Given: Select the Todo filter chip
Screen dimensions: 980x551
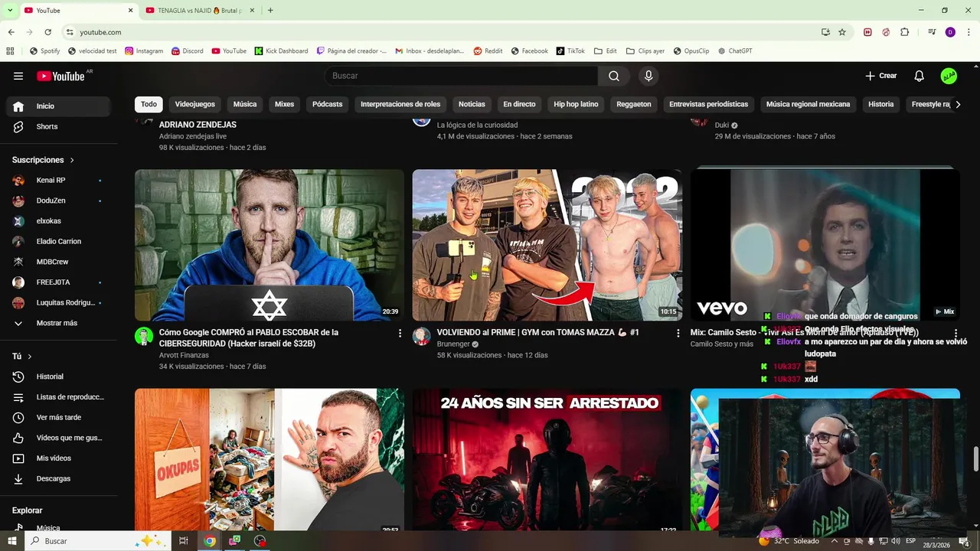Looking at the screenshot, I should 149,104.
